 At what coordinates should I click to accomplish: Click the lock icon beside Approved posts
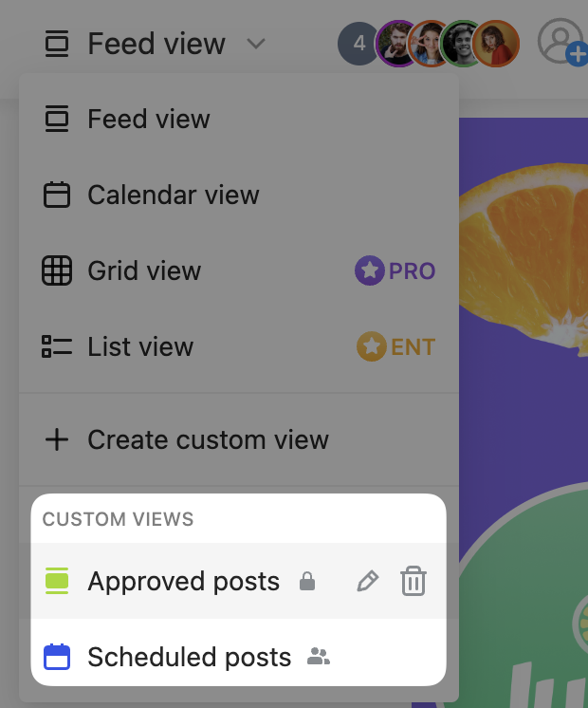(306, 582)
